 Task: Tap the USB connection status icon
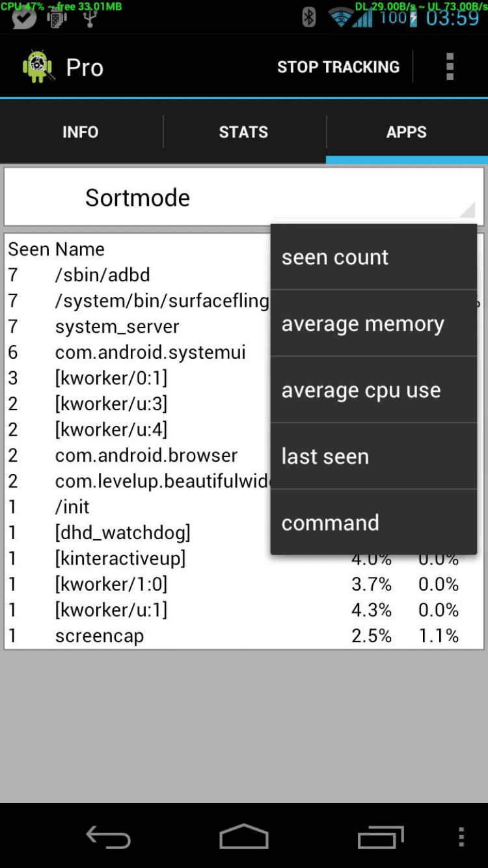[x=90, y=18]
